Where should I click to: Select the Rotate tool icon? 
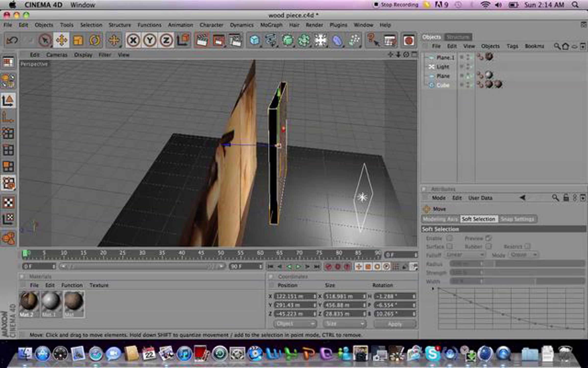click(95, 40)
